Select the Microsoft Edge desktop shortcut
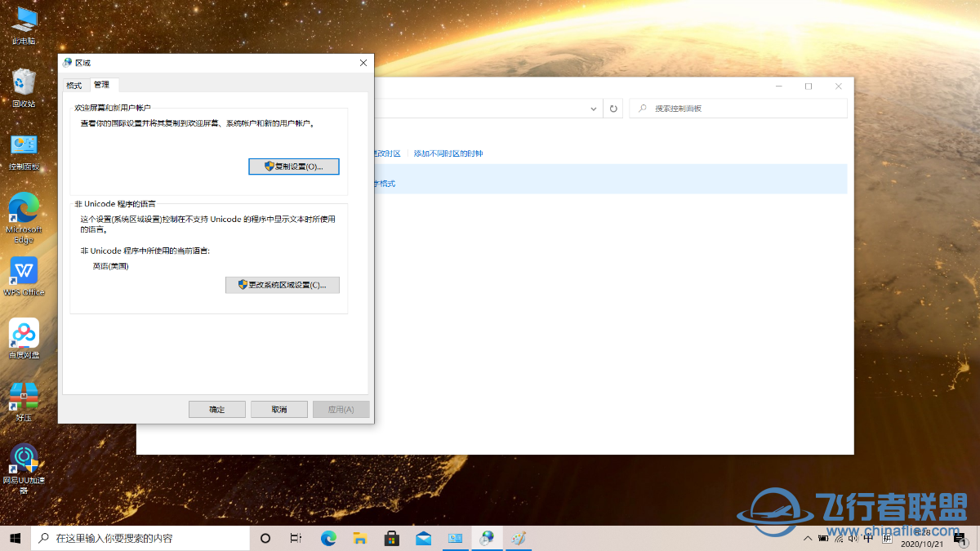The height and width of the screenshot is (551, 980). coord(24,218)
